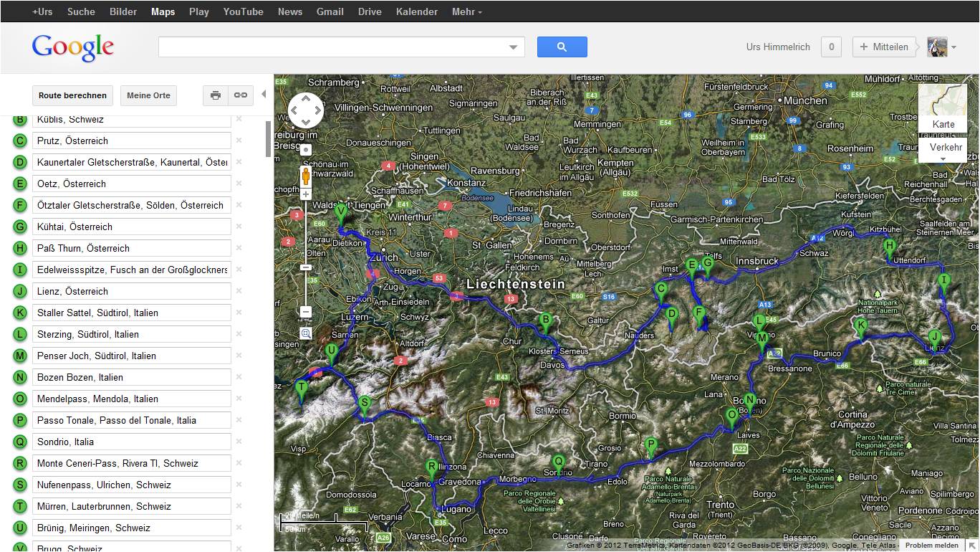
Task: Remove the Oetz, Österreich waypoint
Action: click(239, 184)
